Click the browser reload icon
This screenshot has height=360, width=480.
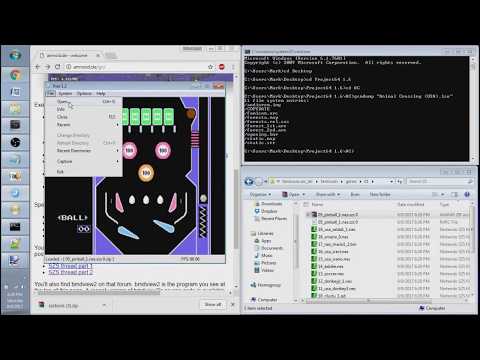coord(57,67)
